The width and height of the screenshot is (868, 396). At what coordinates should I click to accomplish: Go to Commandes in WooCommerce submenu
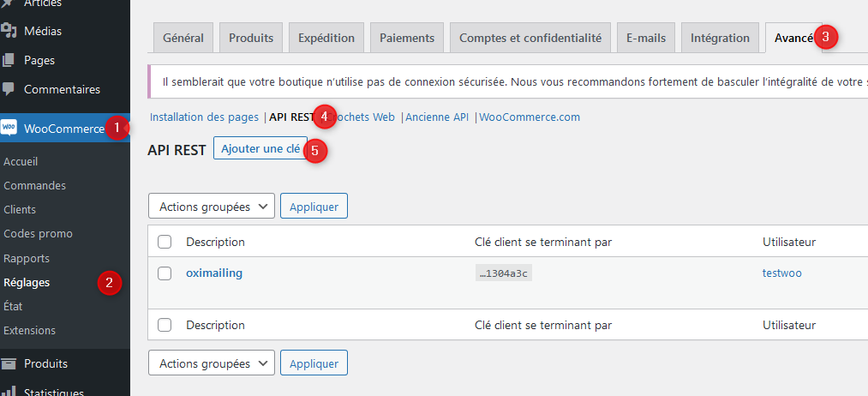click(x=34, y=185)
